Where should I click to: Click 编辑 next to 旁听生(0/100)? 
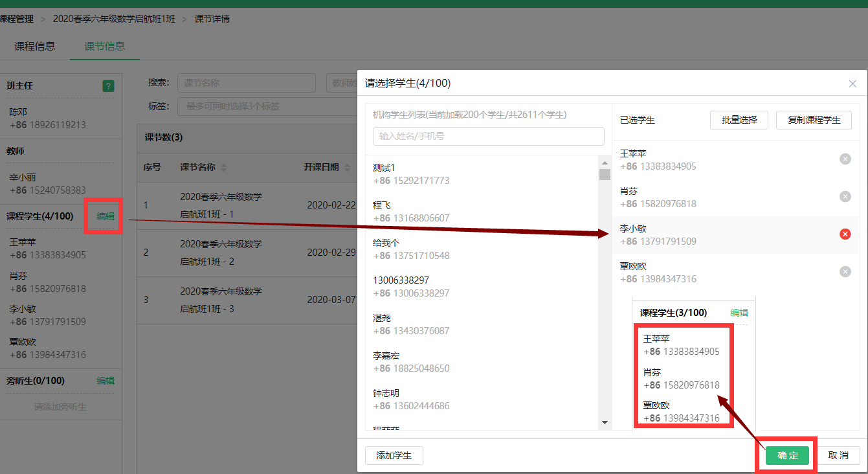coord(106,381)
